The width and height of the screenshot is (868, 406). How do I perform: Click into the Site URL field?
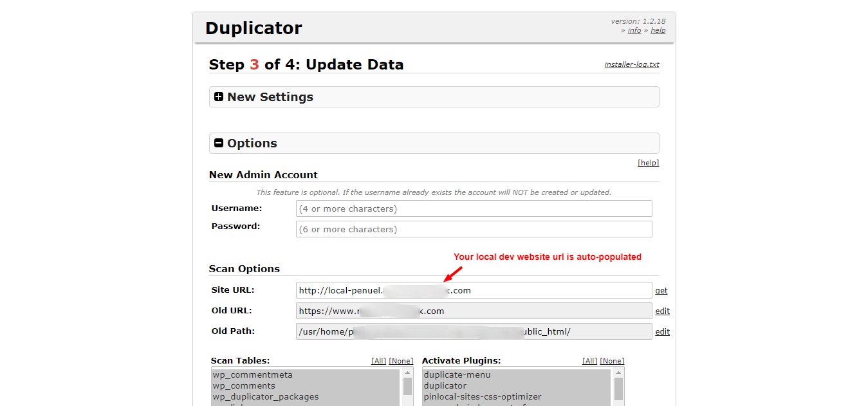click(474, 290)
